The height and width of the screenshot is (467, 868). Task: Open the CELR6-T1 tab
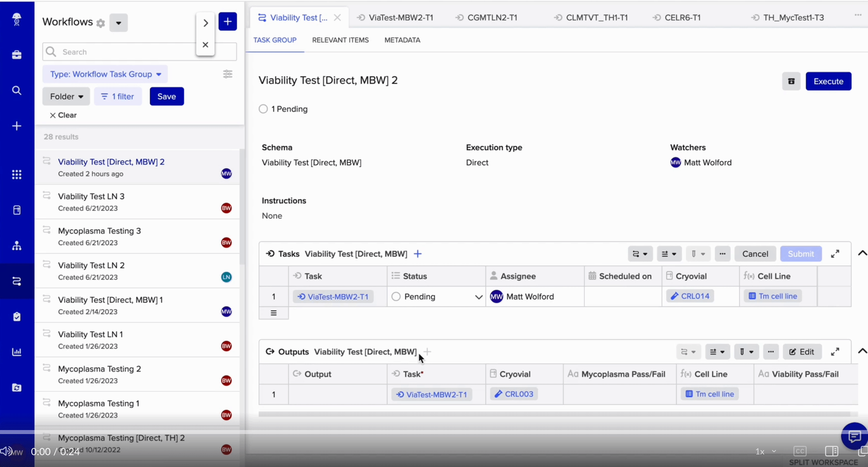677,17
